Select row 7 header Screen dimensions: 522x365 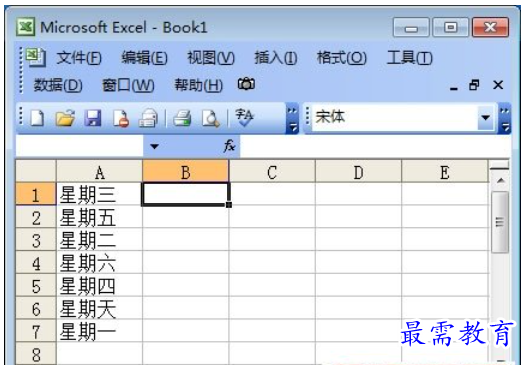tap(36, 331)
